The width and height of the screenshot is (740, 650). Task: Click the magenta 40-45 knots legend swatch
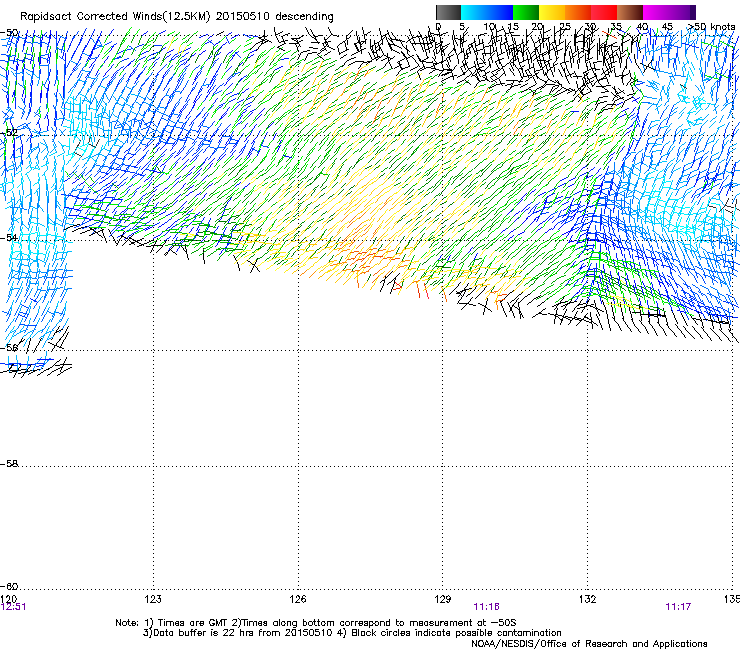coord(656,12)
